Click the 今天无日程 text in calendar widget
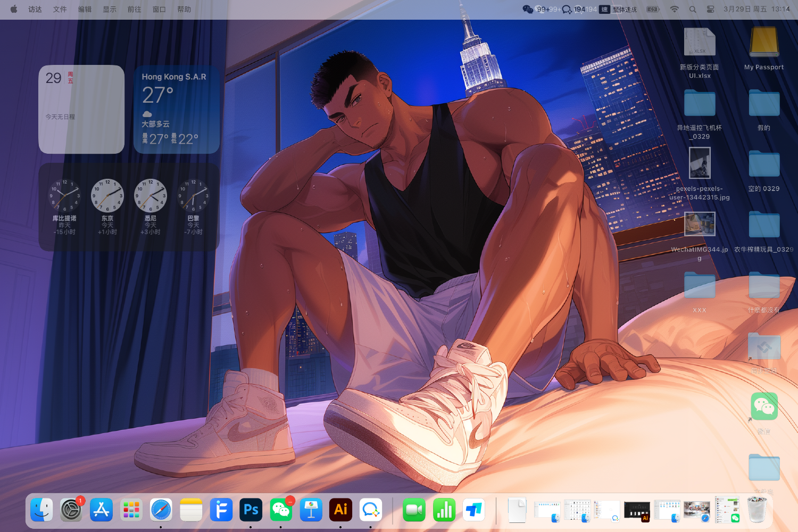Viewport: 798px width, 532px height. click(x=60, y=117)
